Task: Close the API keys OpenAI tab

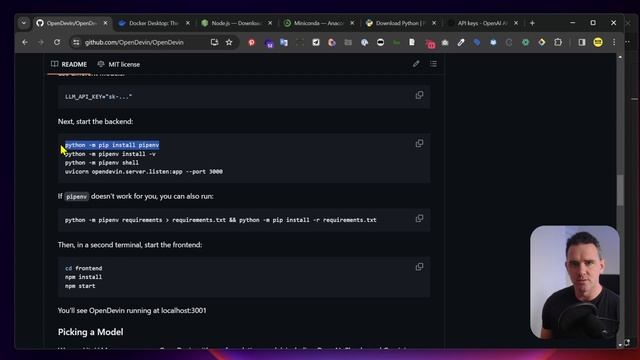Action: (516, 23)
